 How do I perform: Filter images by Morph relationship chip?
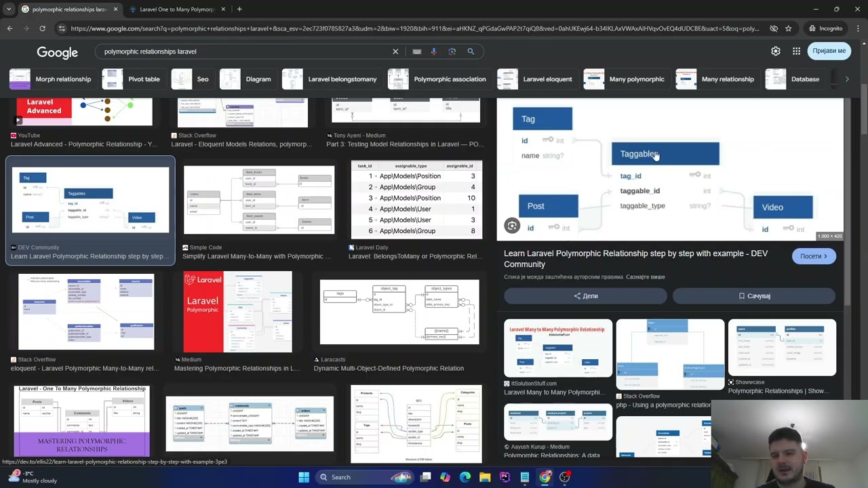point(50,79)
